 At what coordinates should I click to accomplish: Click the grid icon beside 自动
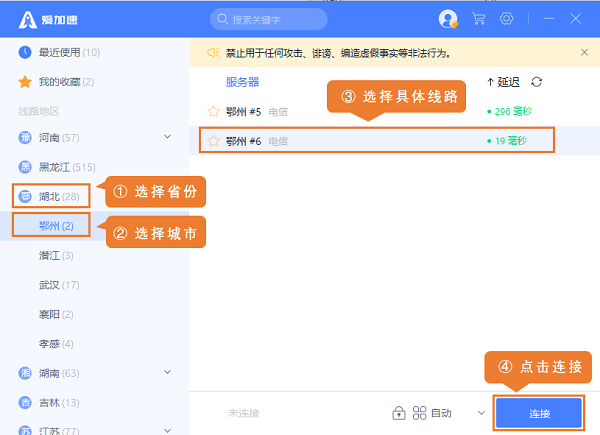[x=419, y=413]
